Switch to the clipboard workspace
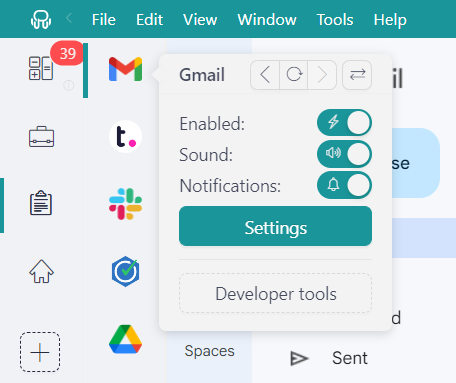The height and width of the screenshot is (383, 456). [x=41, y=203]
